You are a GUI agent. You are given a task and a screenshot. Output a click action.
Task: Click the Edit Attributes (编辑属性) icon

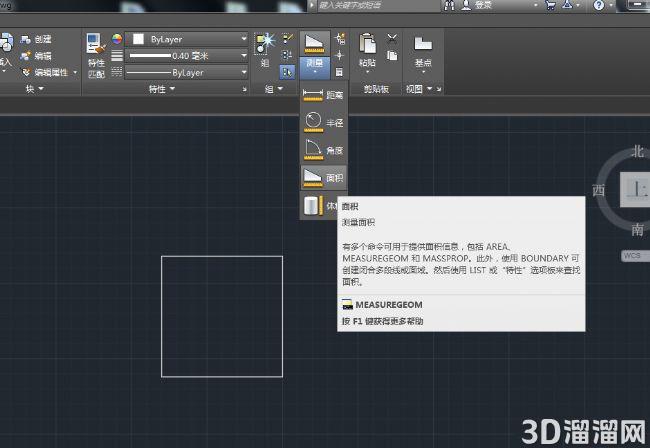click(26, 73)
